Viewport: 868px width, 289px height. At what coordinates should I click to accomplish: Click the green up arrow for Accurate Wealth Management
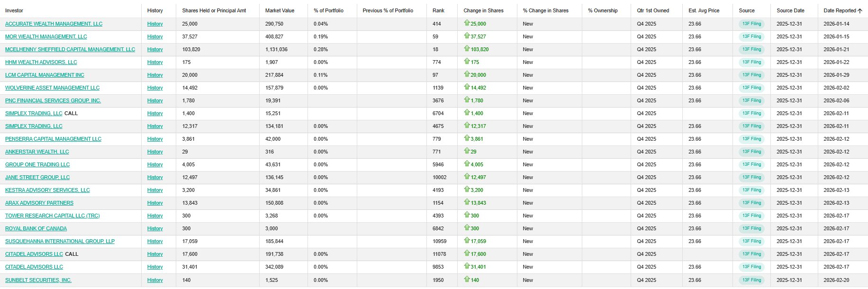pyautogui.click(x=467, y=23)
